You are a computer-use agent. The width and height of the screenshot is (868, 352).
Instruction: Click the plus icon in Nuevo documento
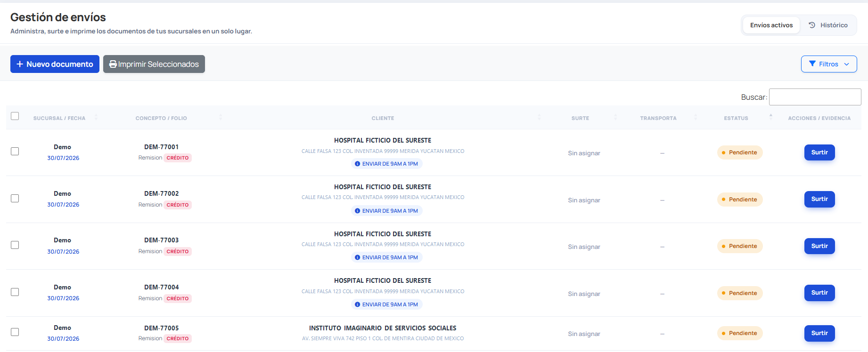[20, 64]
